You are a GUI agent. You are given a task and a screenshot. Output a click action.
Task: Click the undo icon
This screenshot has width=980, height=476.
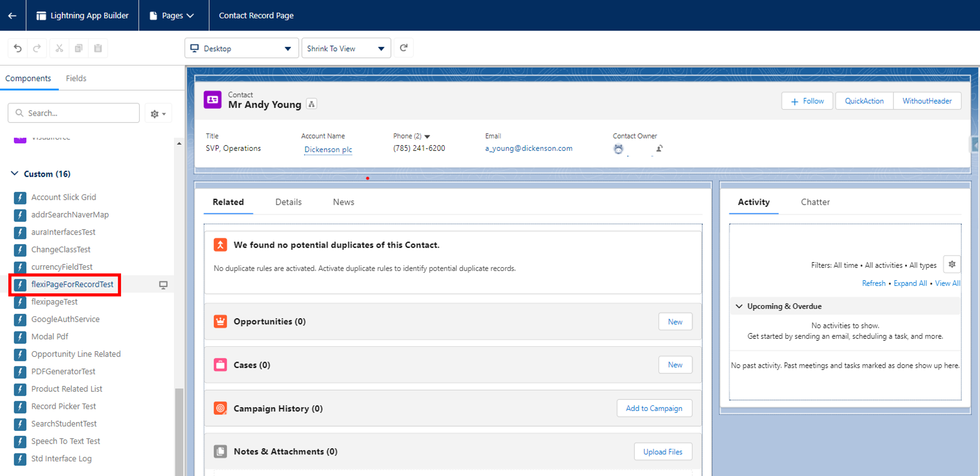click(x=18, y=48)
